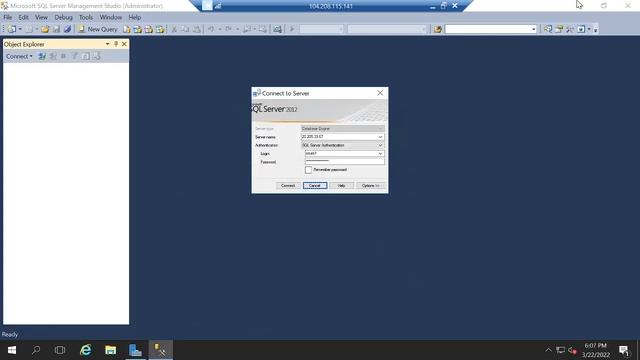Click the Help button in the dialog
Viewport: 640px width, 360px height.
(x=342, y=186)
